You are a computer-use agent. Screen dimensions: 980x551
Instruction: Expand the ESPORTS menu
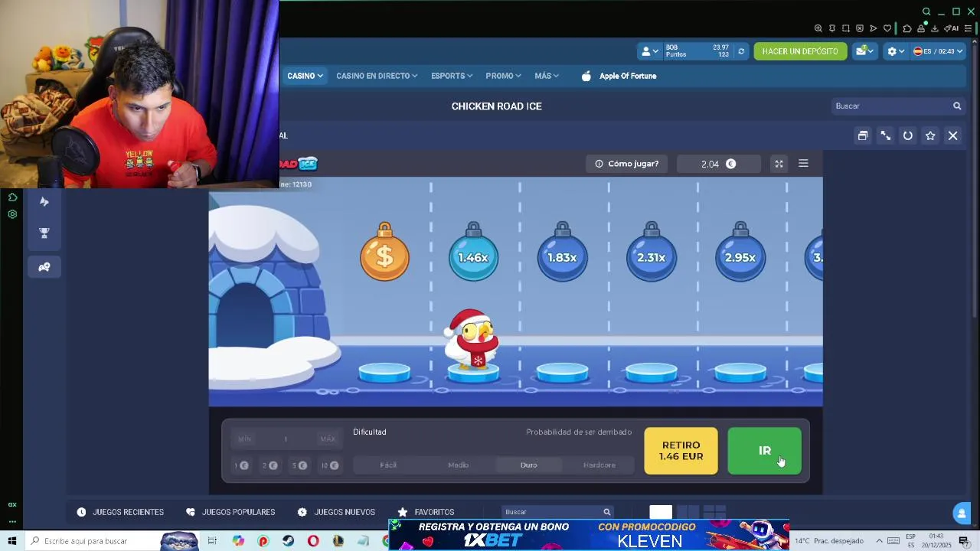(452, 76)
